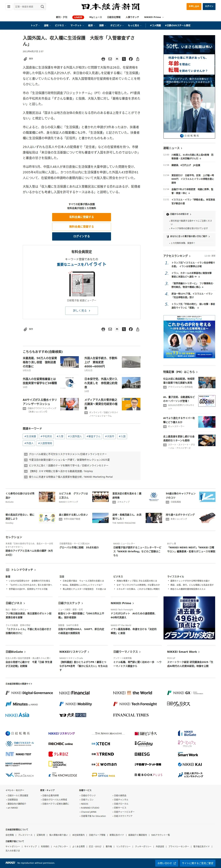
Task: Expand the 国際 navigation dropdown
Action: (x=103, y=25)
